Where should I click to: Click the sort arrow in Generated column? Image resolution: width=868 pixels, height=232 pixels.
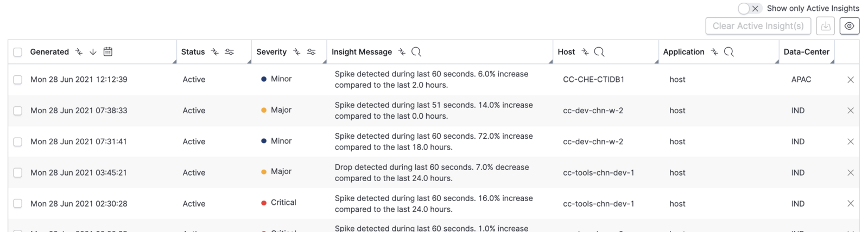pos(93,51)
